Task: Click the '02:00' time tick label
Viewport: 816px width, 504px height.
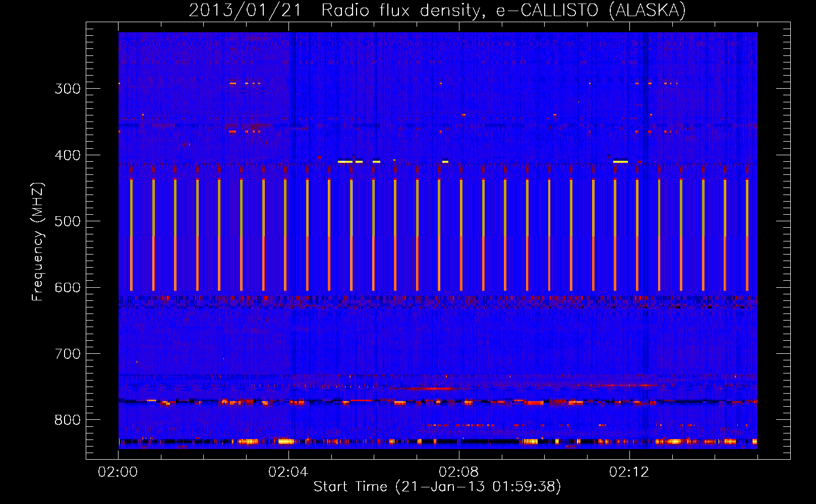Action: (118, 472)
